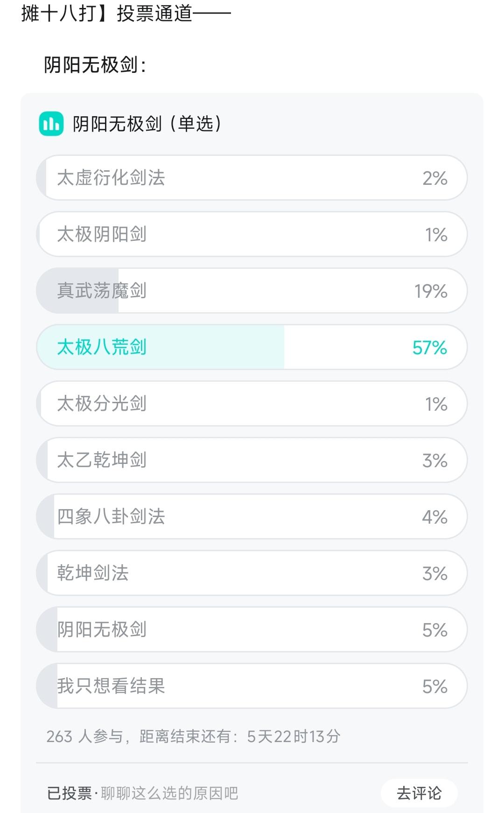Choose the highlighted 太极八荒剑 option
The height and width of the screenshot is (813, 504).
coord(252,347)
